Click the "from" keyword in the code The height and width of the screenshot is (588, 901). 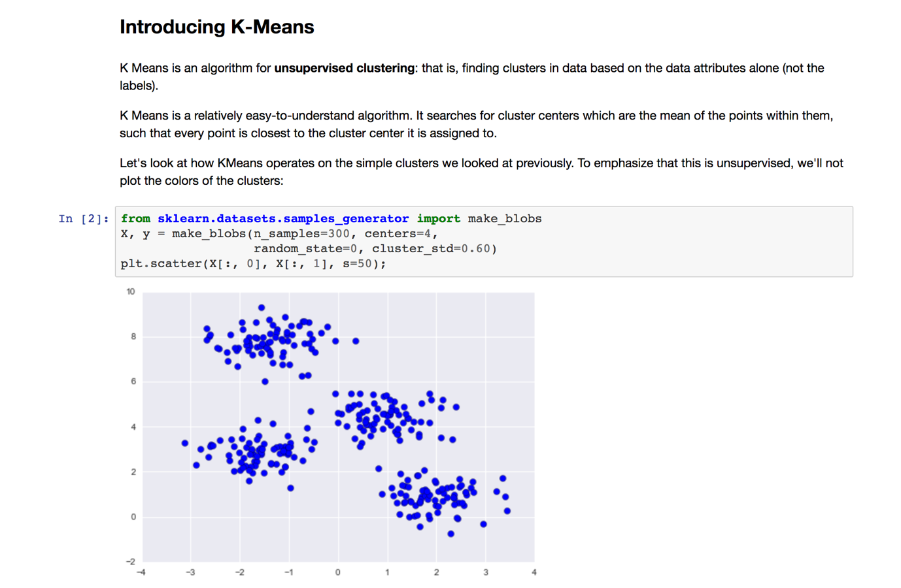pos(135,219)
